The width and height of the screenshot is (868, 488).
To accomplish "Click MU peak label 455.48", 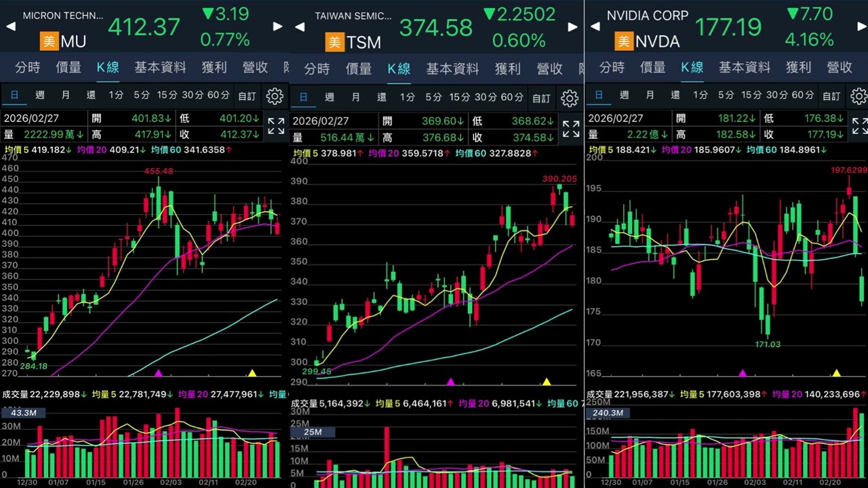I will coord(158,171).
